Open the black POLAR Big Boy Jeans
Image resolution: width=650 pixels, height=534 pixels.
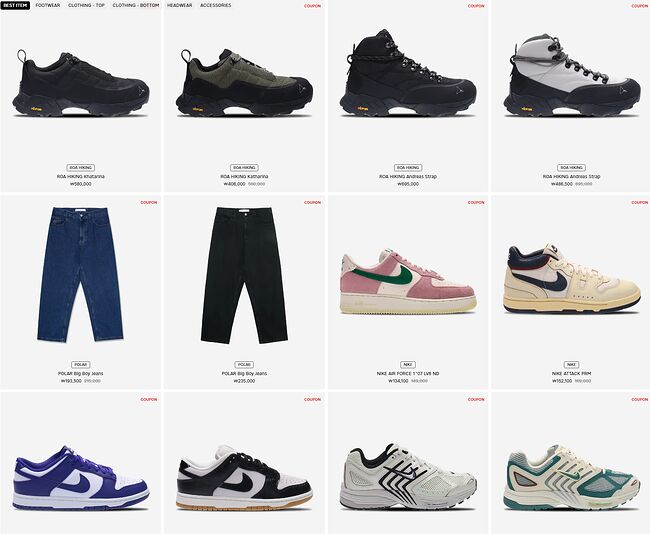click(244, 276)
